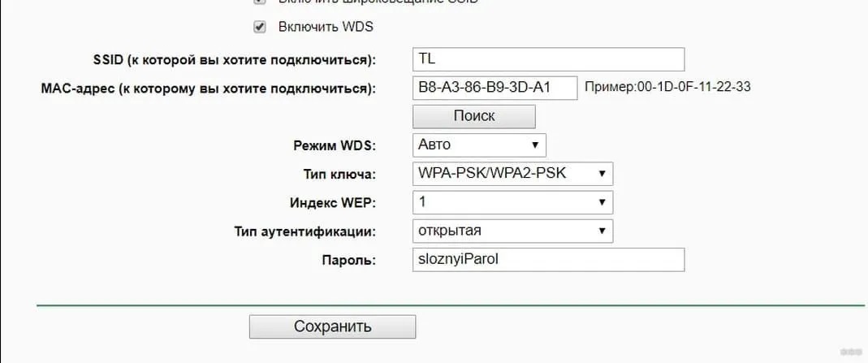The height and width of the screenshot is (363, 868).
Task: Click the example MAC text Пример:00-1D-0F-11-22-33
Action: (667, 88)
